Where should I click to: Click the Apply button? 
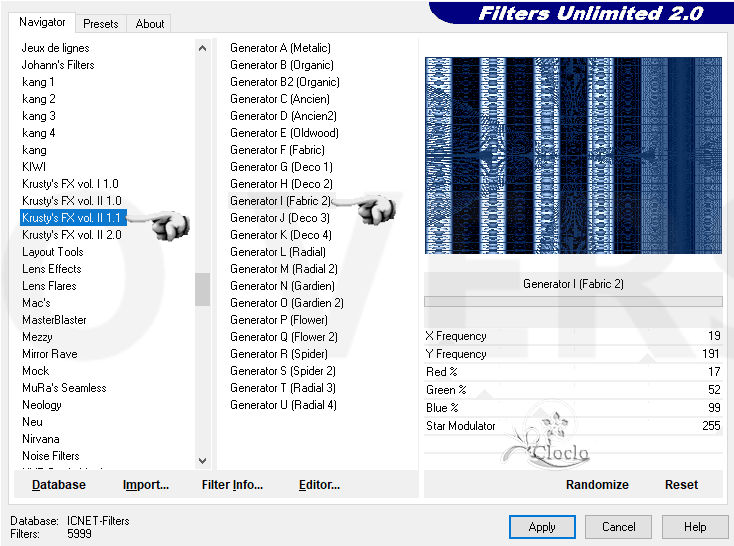(542, 527)
